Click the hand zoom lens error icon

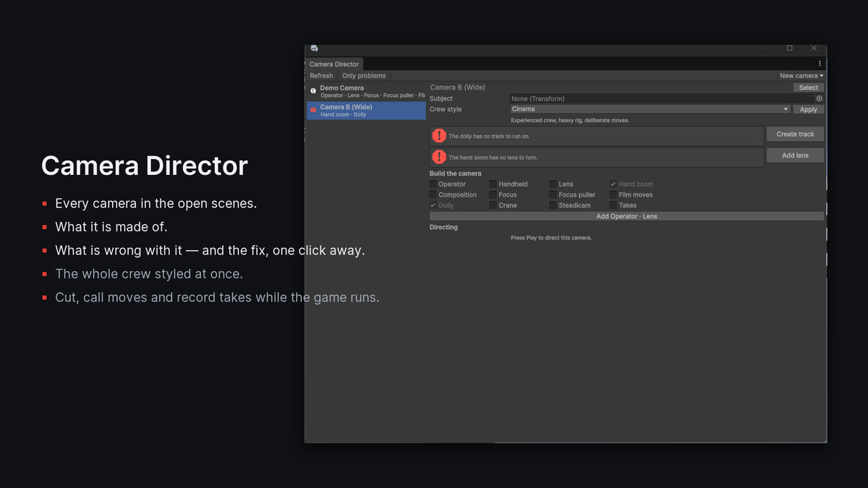(439, 157)
